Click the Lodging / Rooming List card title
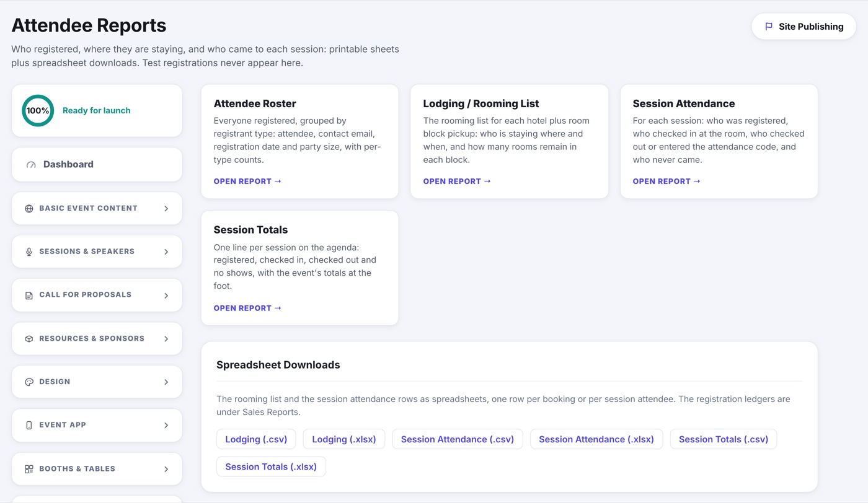The width and height of the screenshot is (868, 503). pos(481,103)
